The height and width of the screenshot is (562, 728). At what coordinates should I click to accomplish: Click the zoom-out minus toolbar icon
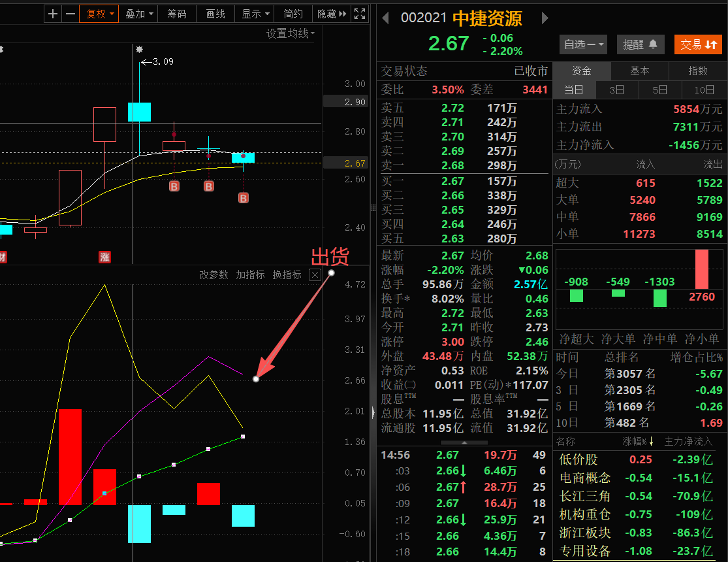click(71, 14)
